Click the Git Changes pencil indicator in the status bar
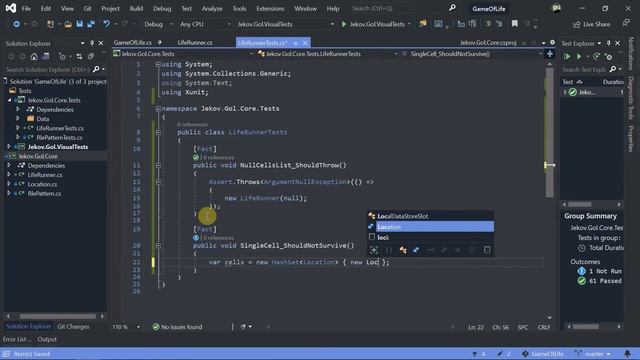The image size is (640, 360). pyautogui.click(x=504, y=354)
